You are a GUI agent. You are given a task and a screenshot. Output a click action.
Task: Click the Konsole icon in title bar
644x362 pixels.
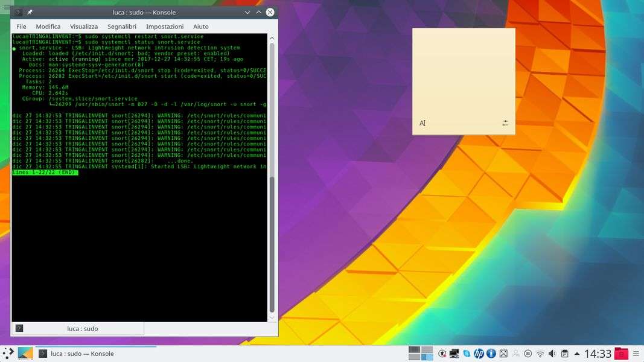pyautogui.click(x=18, y=12)
